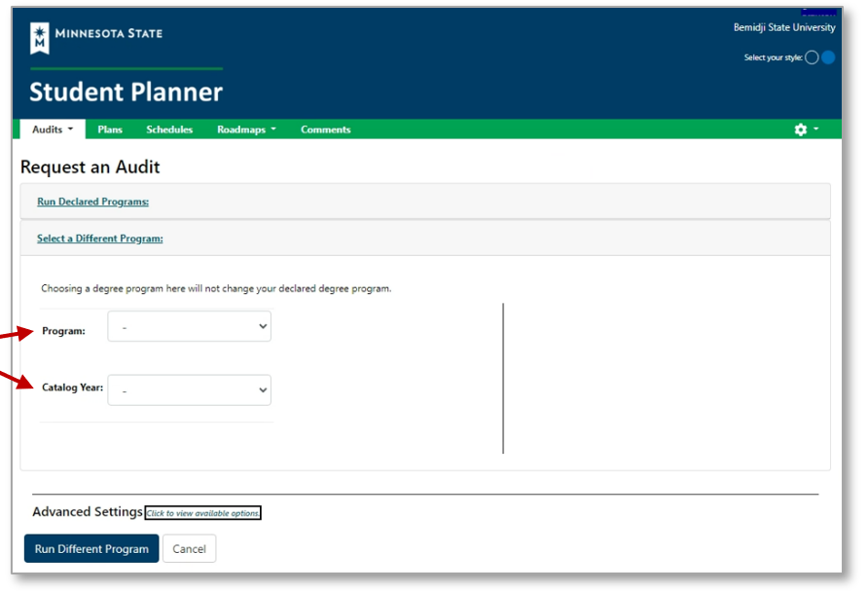Click the Bemidji State University text
The height and width of the screenshot is (591, 868).
(x=783, y=27)
